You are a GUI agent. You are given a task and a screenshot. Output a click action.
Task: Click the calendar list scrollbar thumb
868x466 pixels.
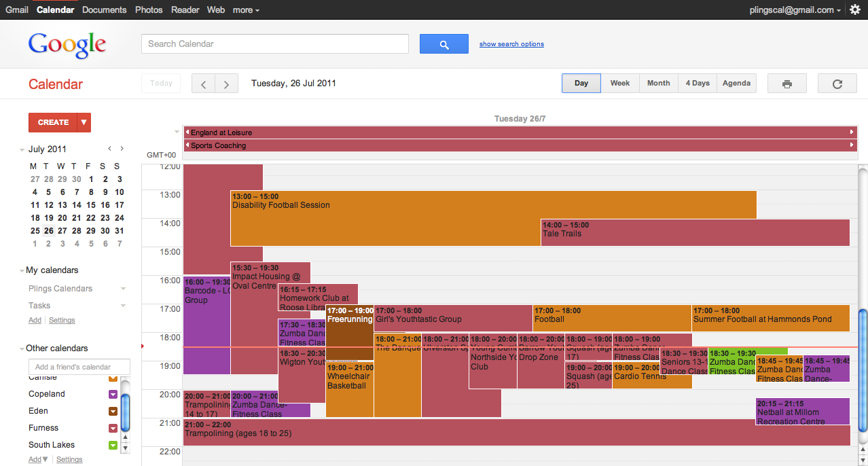point(125,413)
